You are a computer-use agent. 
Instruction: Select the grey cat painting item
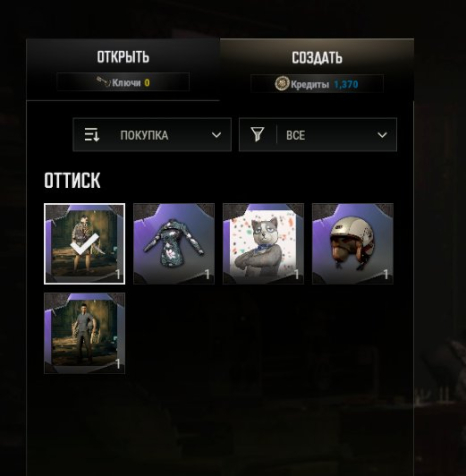pos(263,244)
